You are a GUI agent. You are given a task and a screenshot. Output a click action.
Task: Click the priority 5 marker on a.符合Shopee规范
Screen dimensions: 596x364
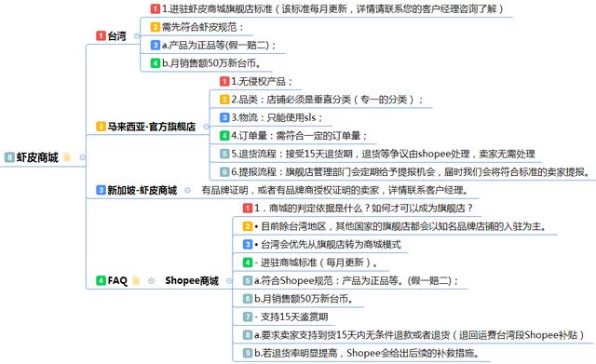tap(248, 280)
